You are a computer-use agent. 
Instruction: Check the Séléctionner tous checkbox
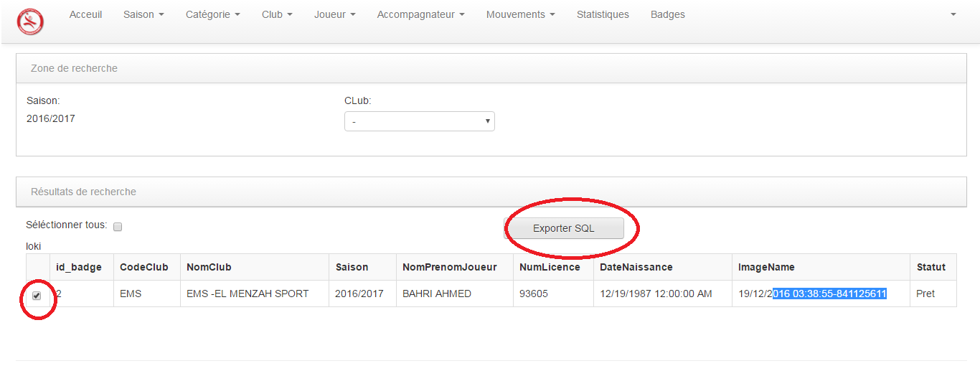118,227
